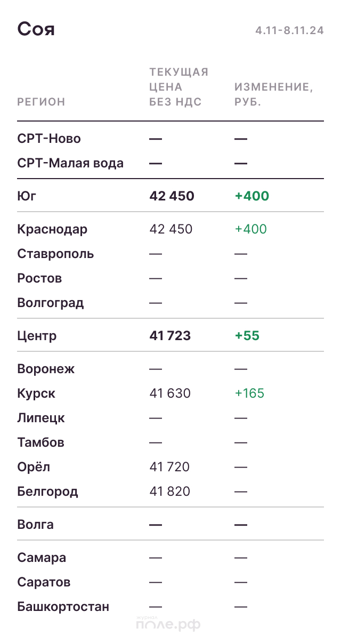
Task: Select the Центр price 41 723
Action: tap(170, 336)
